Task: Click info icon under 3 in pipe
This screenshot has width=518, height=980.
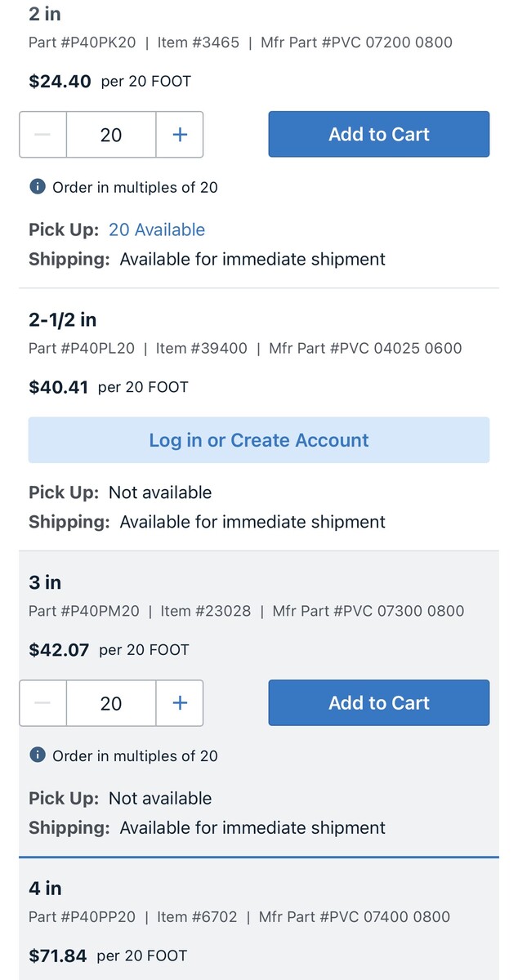Action: [x=37, y=755]
